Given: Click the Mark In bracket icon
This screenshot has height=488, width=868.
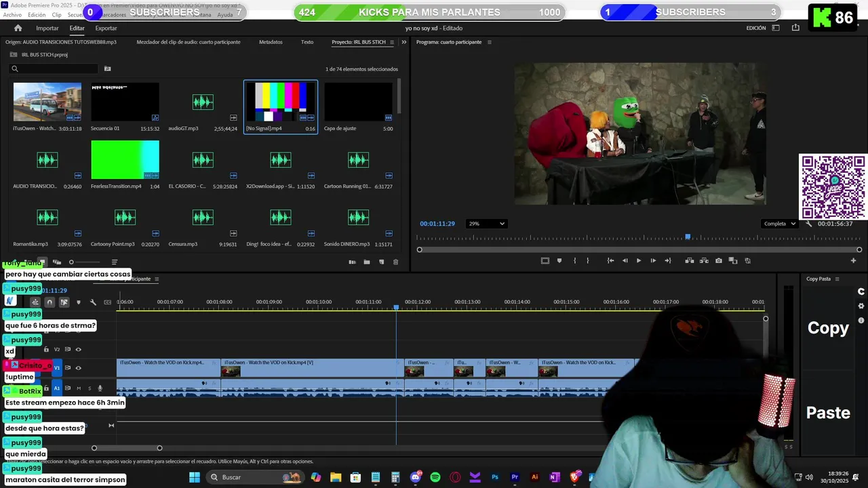Looking at the screenshot, I should [574, 260].
